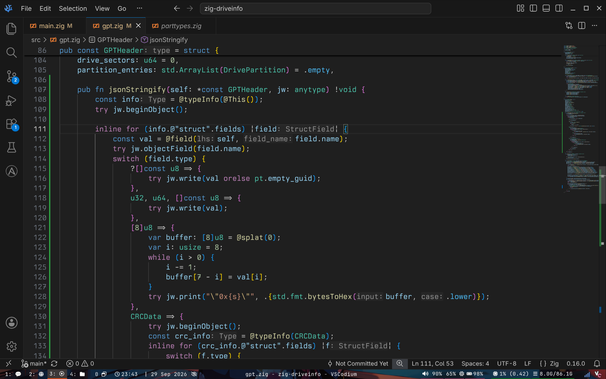Toggle the secondary side bar
Image resolution: width=606 pixels, height=379 pixels.
(559, 8)
